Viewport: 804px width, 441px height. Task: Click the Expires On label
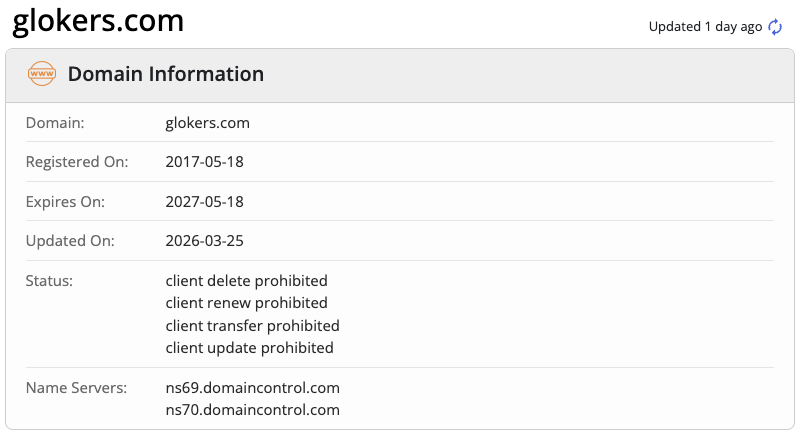point(65,201)
